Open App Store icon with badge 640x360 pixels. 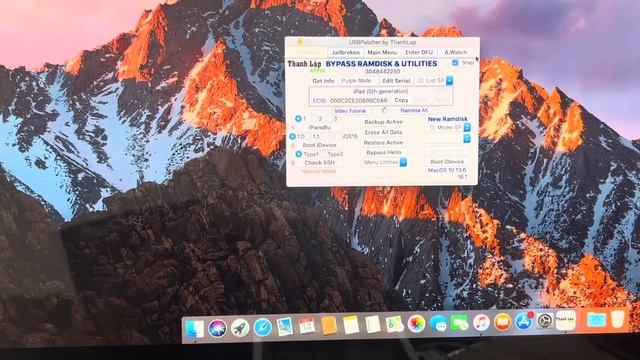click(524, 321)
